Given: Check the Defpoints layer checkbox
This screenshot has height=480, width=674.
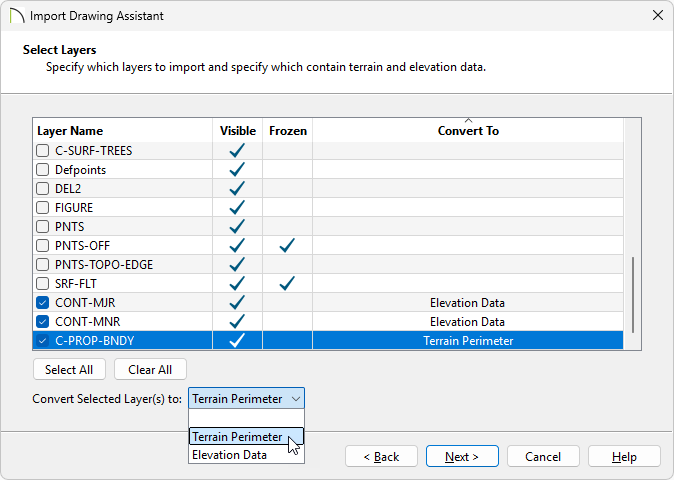Looking at the screenshot, I should click(x=43, y=170).
